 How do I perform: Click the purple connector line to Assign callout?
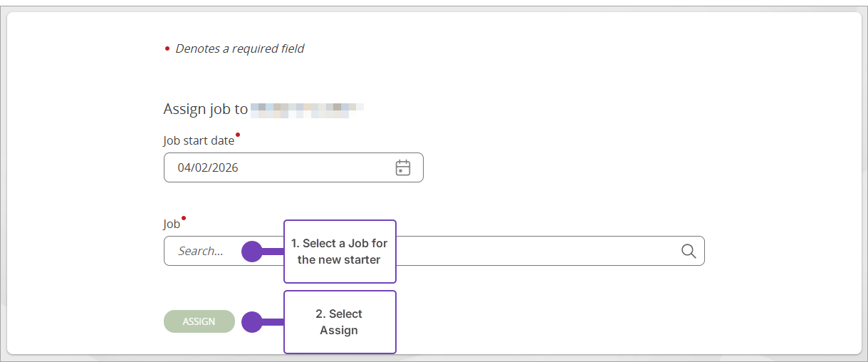[273, 322]
